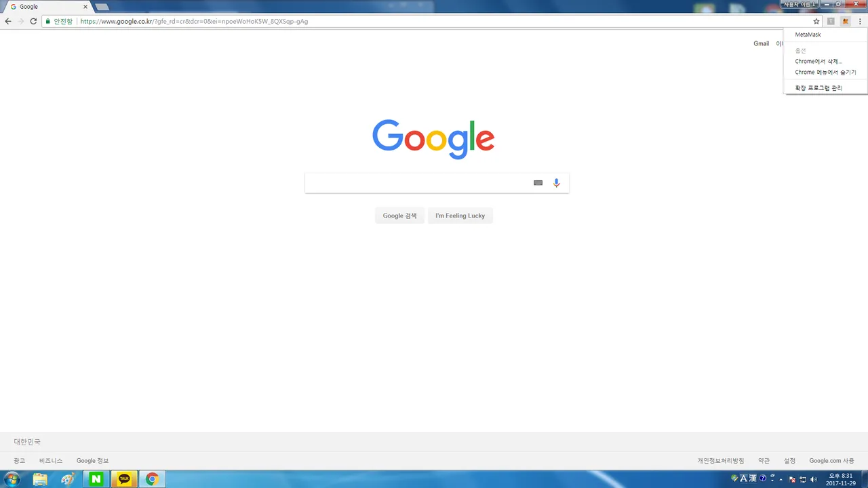Toggle the IME 'A' input mode indicator
This screenshot has height=488, width=868.
pyautogui.click(x=743, y=479)
